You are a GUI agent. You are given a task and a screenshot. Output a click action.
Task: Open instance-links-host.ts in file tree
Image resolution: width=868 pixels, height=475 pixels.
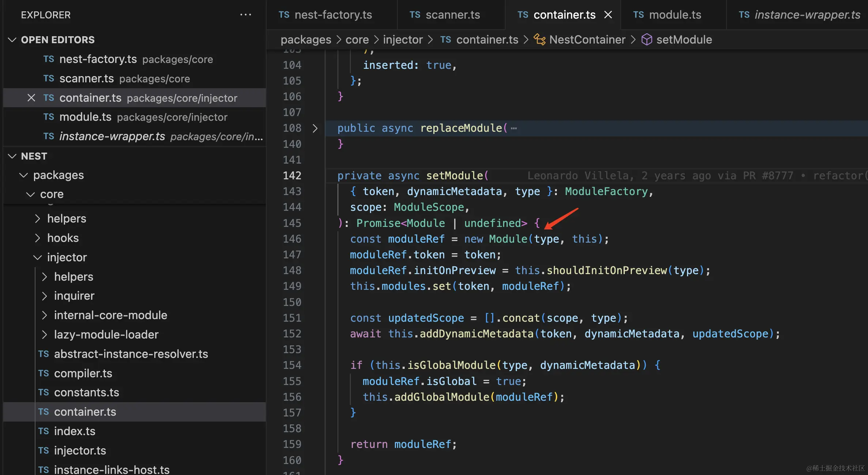coord(135,468)
